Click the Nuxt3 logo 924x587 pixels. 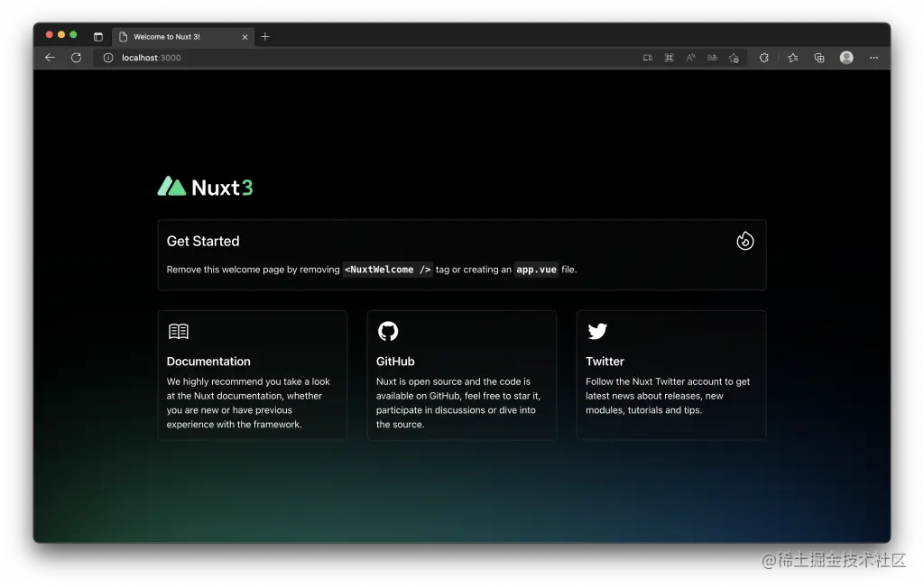[205, 187]
